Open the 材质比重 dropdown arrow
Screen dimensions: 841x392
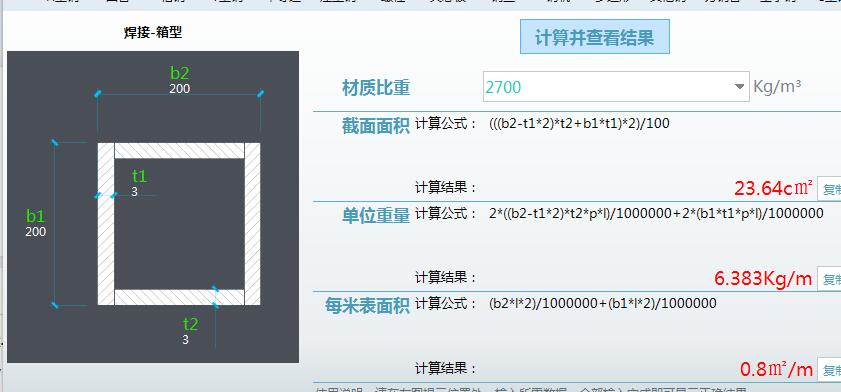click(x=740, y=86)
